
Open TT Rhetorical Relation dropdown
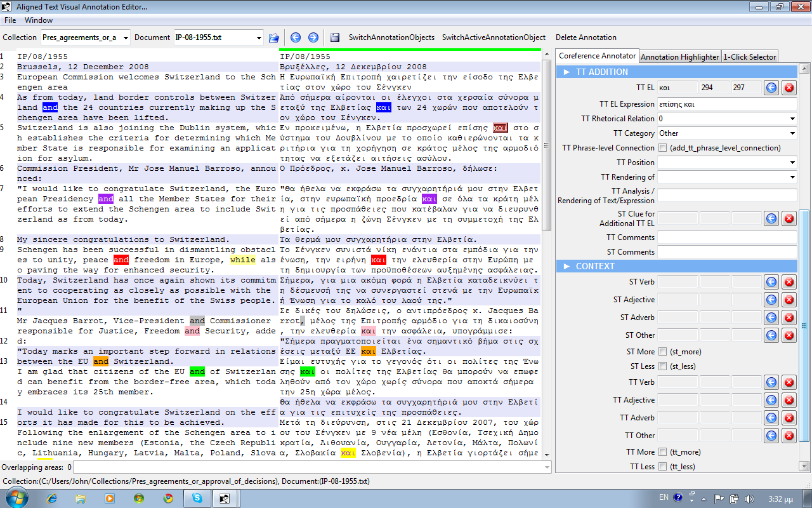pyautogui.click(x=727, y=119)
